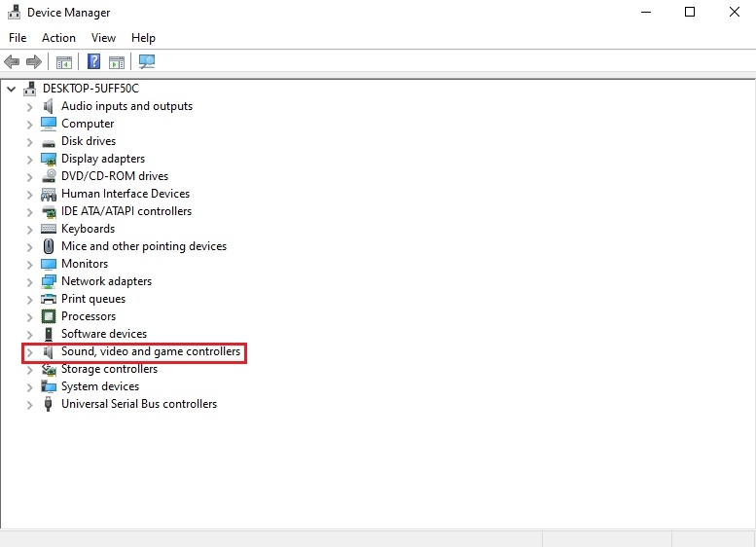Select the Monitors label
This screenshot has width=756, height=547.
(x=85, y=264)
